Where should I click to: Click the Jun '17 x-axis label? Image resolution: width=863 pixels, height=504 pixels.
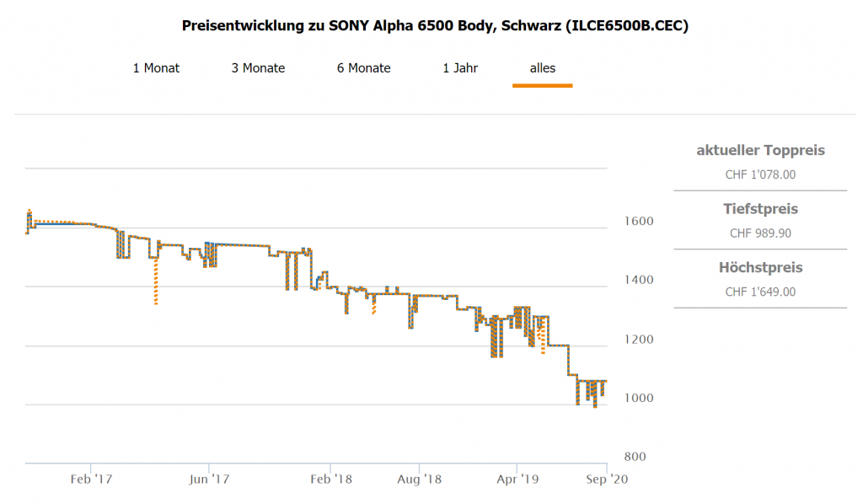click(x=209, y=480)
